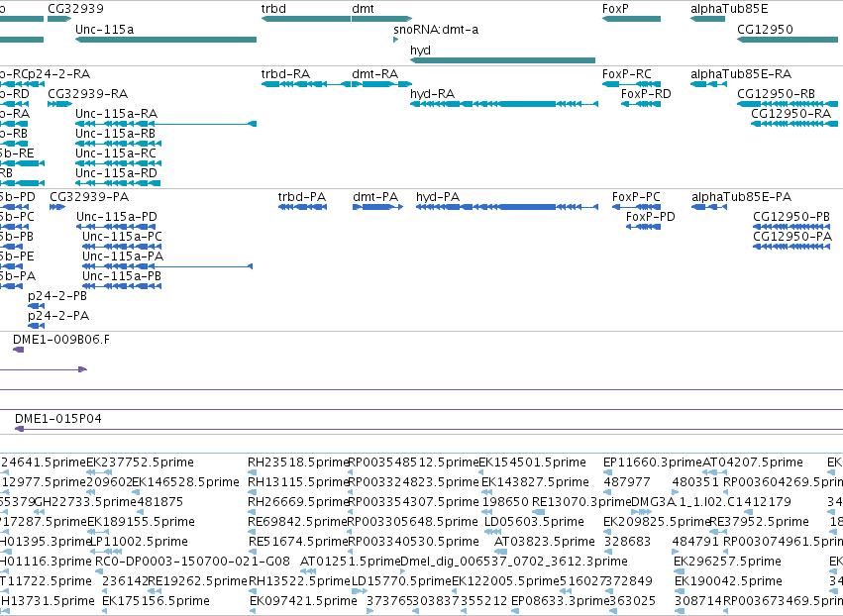Click the trbd-RA transcript label
Image resolution: width=843 pixels, height=616 pixels.
pyautogui.click(x=285, y=74)
